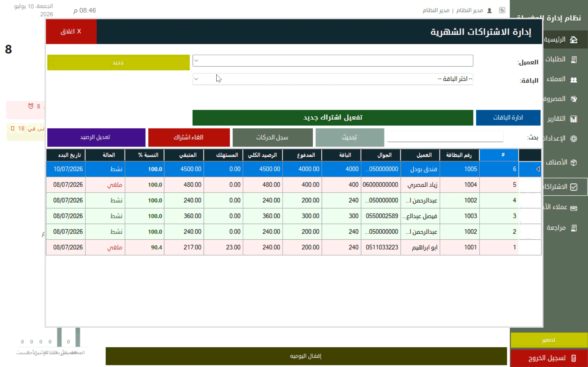
Task: Sort by الرصيد الكلي column header
Action: pyautogui.click(x=263, y=155)
